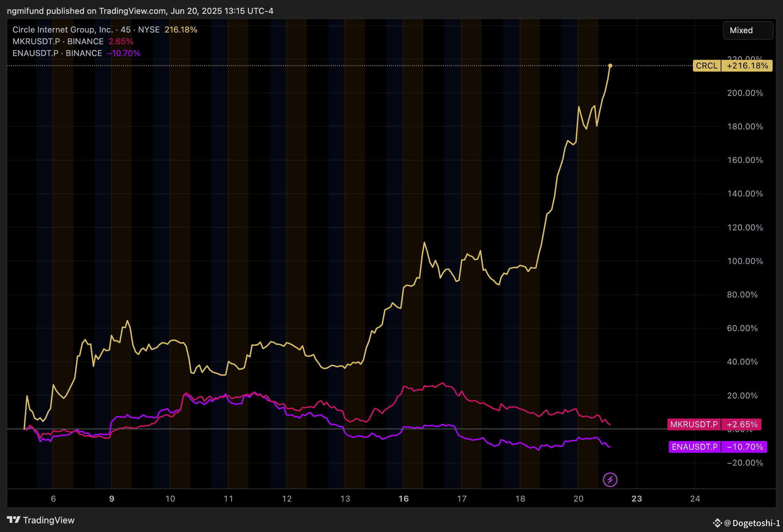The width and height of the screenshot is (783, 532).
Task: Click the MKRUSDT.P price scale label
Action: [x=694, y=424]
